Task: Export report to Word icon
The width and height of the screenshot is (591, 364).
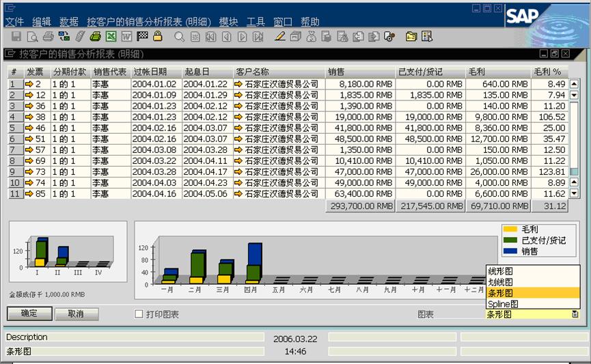Action: point(126,37)
